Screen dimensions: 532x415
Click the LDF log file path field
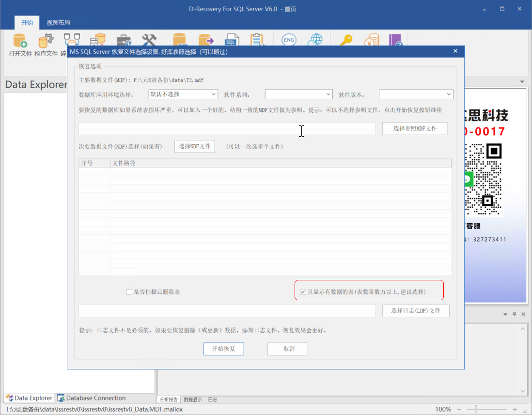[x=227, y=310]
